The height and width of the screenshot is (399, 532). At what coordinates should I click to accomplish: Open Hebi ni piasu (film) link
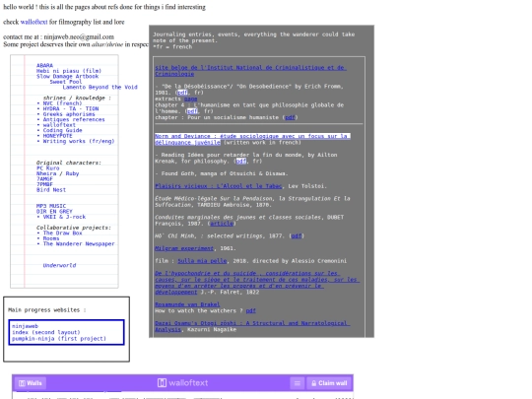tap(69, 71)
